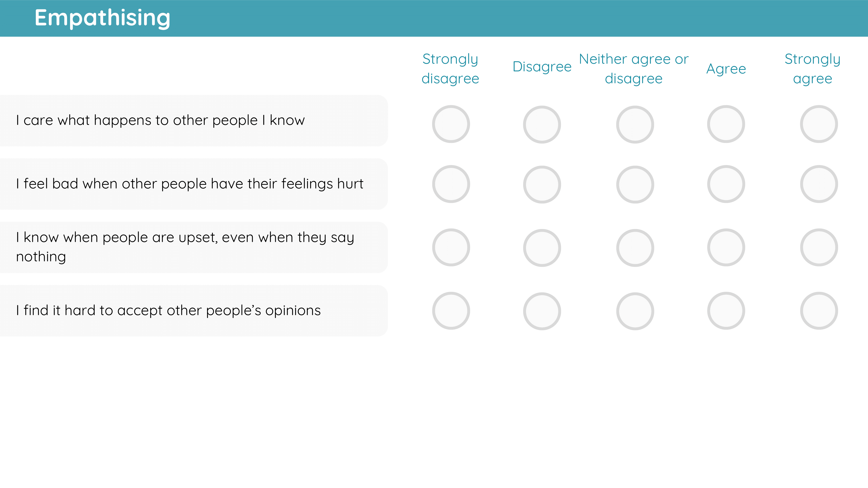Select Strongly disagree for 'I feel bad' statement

click(451, 184)
